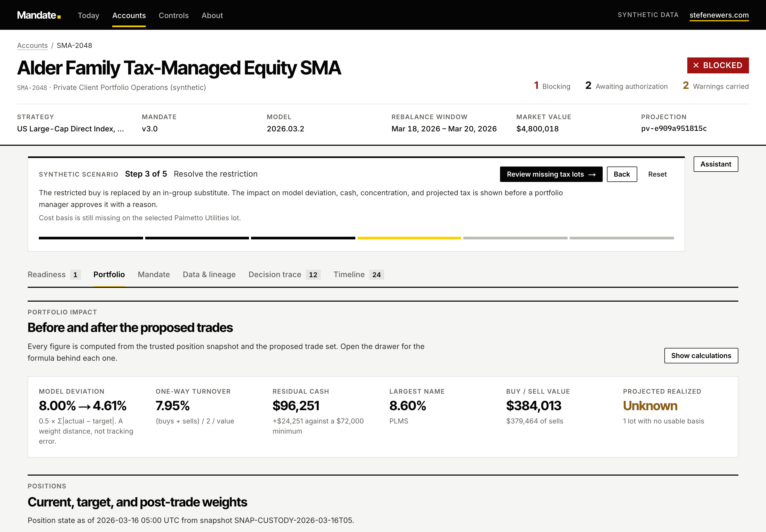Click the Accounts breadcrumb link
Image resolution: width=766 pixels, height=532 pixels.
[32, 45]
